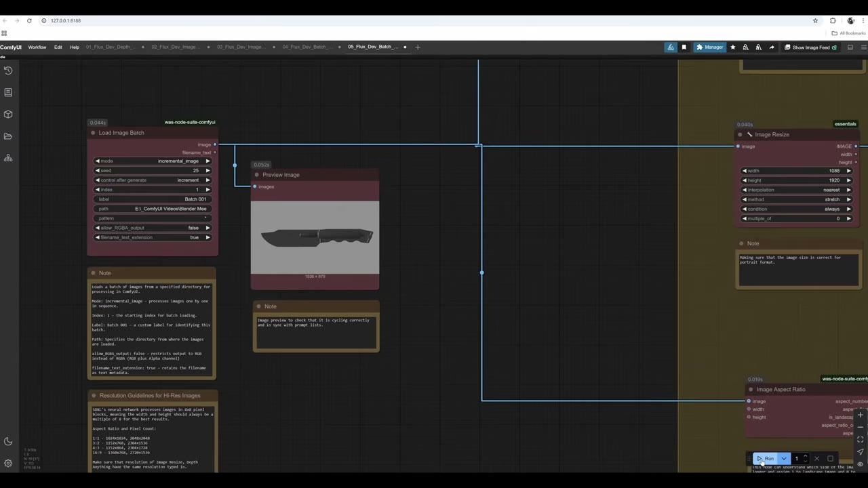Click the second cleanup icon before share arrow
The image size is (868, 488).
click(758, 47)
